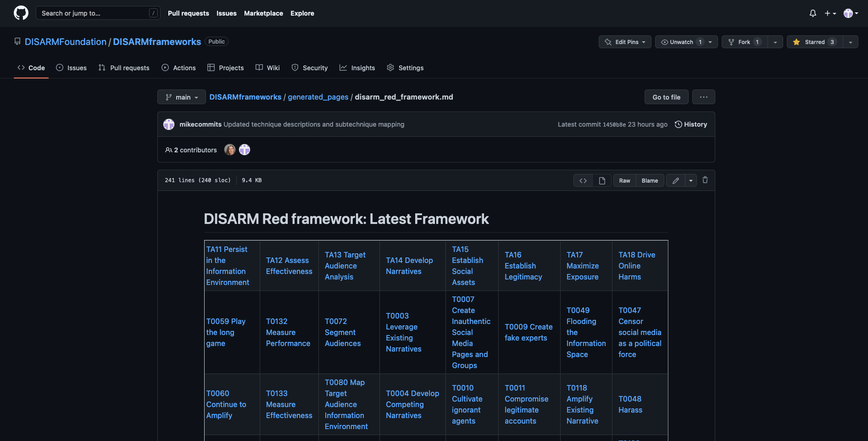
Task: Open T0072 Segment Audiences
Action: pyautogui.click(x=343, y=332)
